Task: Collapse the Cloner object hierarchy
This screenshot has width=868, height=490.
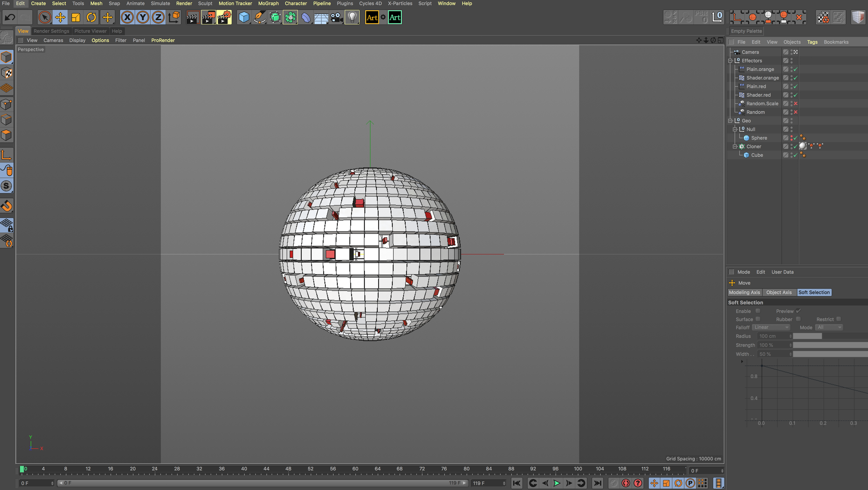Action: coord(735,146)
